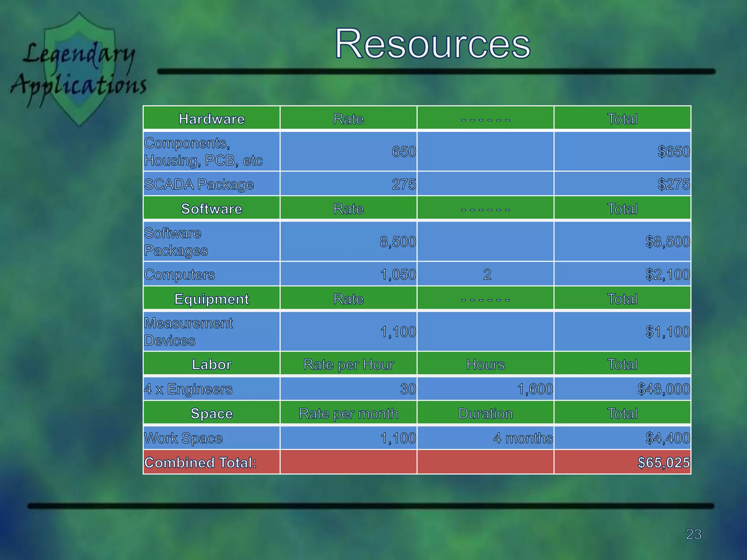This screenshot has width=747, height=560.
Task: Click the Computers quantity cell showing 2
Action: tap(487, 274)
